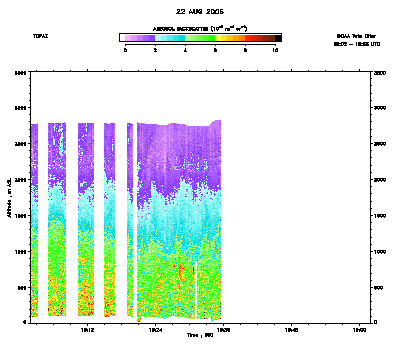Pick the cyan band of the colorbar
The width and height of the screenshot is (400, 360).
point(170,38)
